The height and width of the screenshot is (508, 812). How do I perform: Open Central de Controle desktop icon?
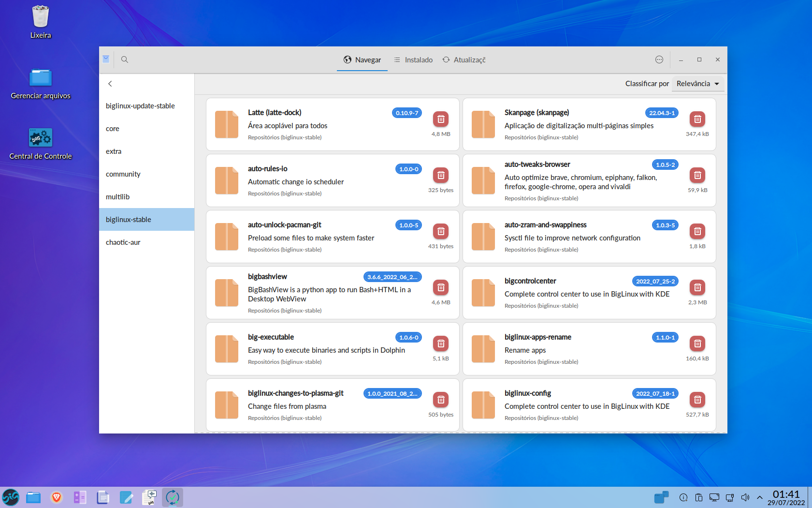pyautogui.click(x=41, y=144)
